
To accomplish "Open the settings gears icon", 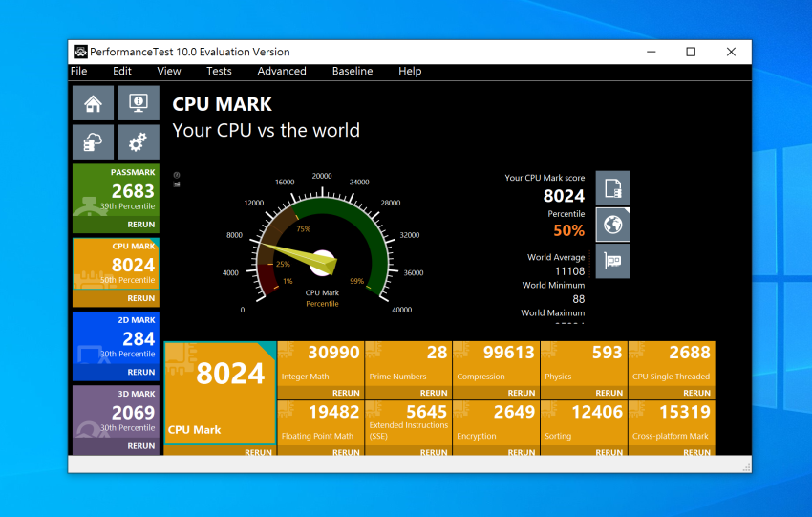I will tap(139, 142).
